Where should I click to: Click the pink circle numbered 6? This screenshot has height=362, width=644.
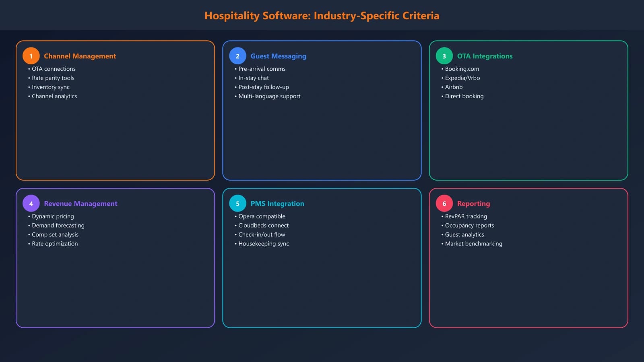coord(444,204)
